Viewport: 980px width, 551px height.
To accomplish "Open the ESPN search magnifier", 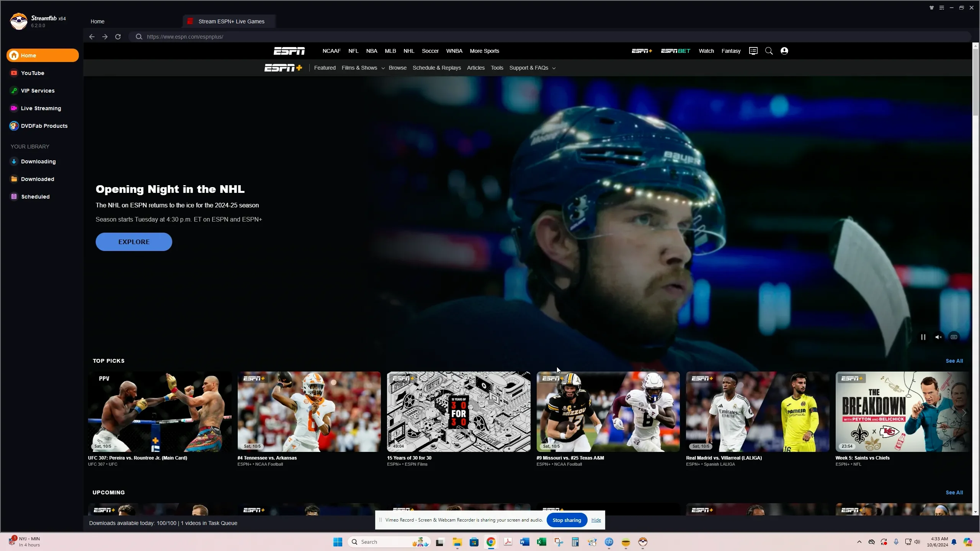I will [769, 51].
